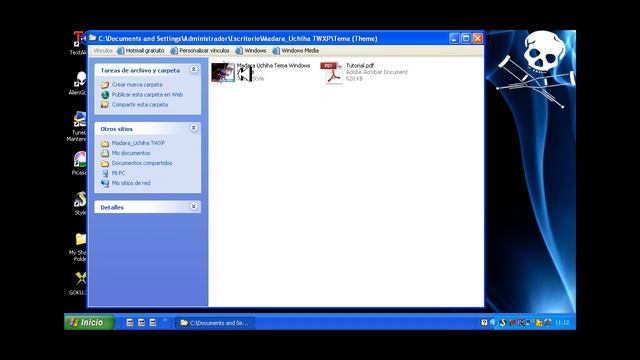Minimize the Tema (Theme) explorer window
Viewport: 640px width, 360px height.
tap(454, 38)
